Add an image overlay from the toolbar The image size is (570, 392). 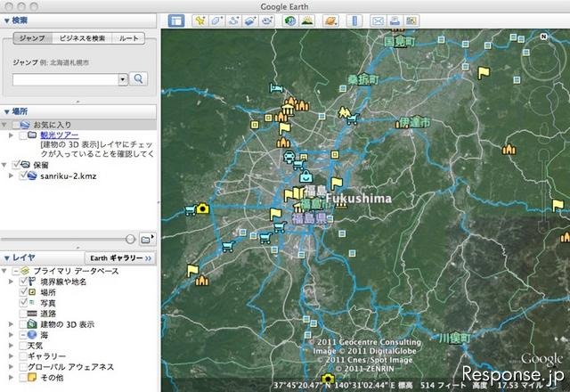(250, 20)
